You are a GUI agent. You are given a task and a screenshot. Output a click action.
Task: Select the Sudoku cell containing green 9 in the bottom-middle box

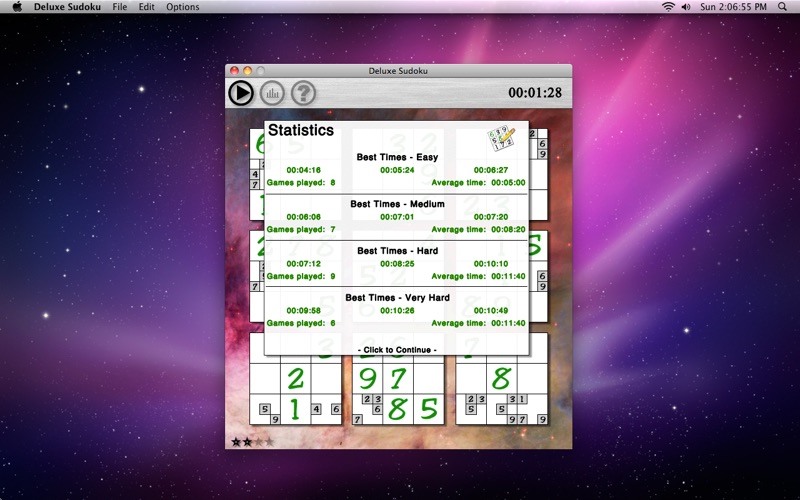tap(367, 379)
